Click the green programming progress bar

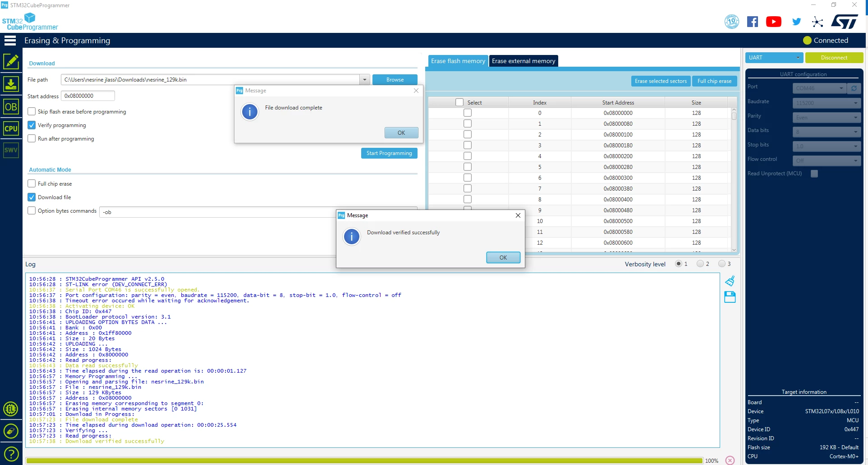pos(364,460)
